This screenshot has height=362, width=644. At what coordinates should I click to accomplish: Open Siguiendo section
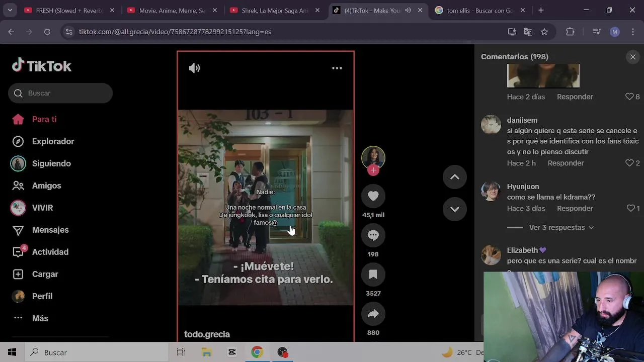[x=51, y=163]
